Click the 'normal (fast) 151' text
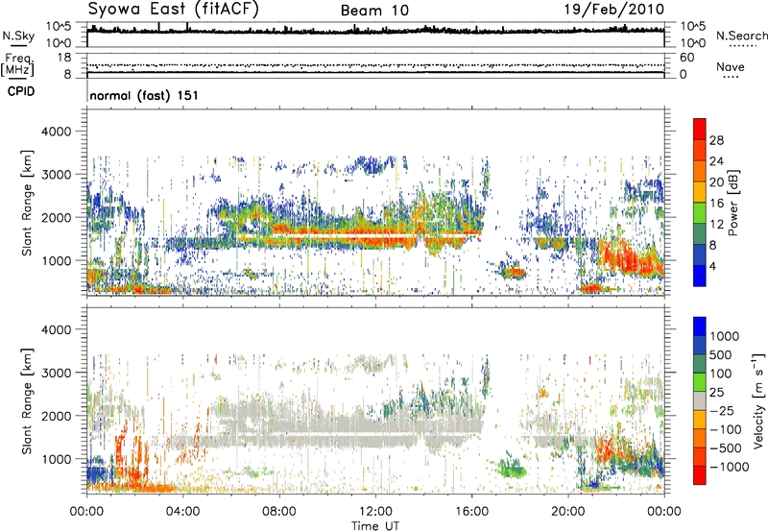The height and width of the screenshot is (532, 768). click(x=144, y=95)
